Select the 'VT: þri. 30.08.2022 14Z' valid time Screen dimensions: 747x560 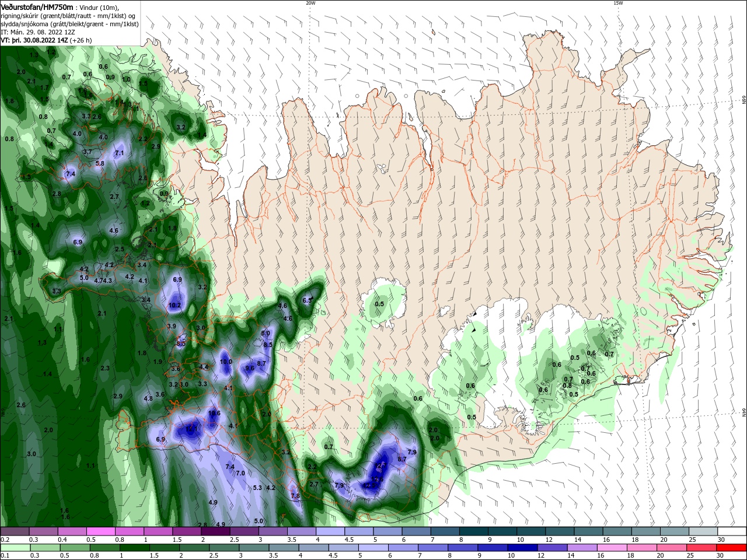[34, 40]
